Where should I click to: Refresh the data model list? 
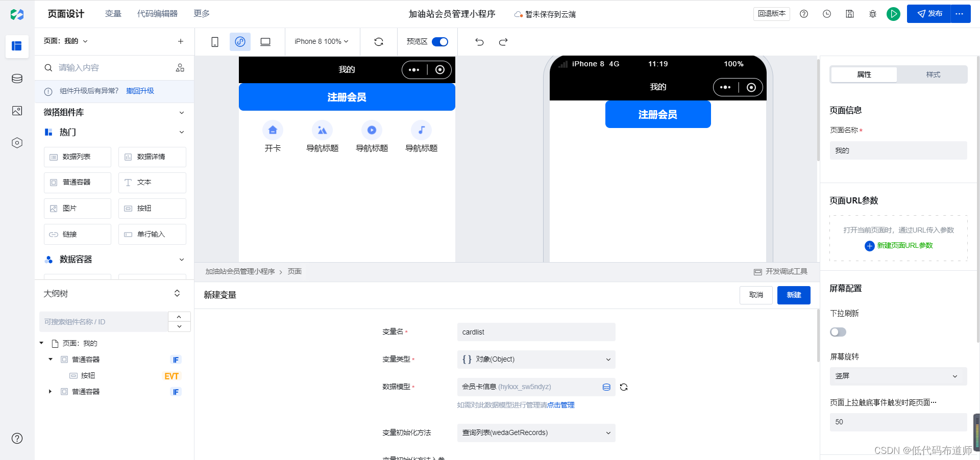[624, 387]
